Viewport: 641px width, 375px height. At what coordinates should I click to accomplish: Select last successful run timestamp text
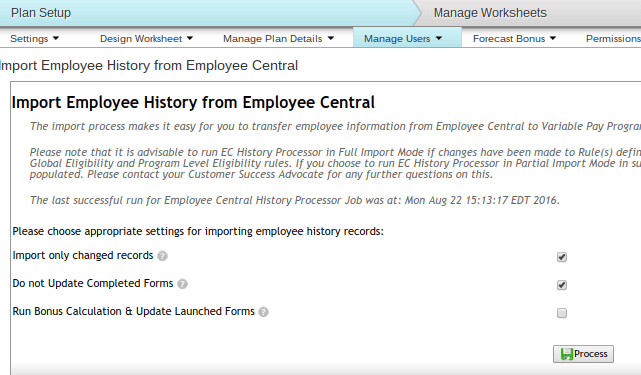click(x=294, y=200)
